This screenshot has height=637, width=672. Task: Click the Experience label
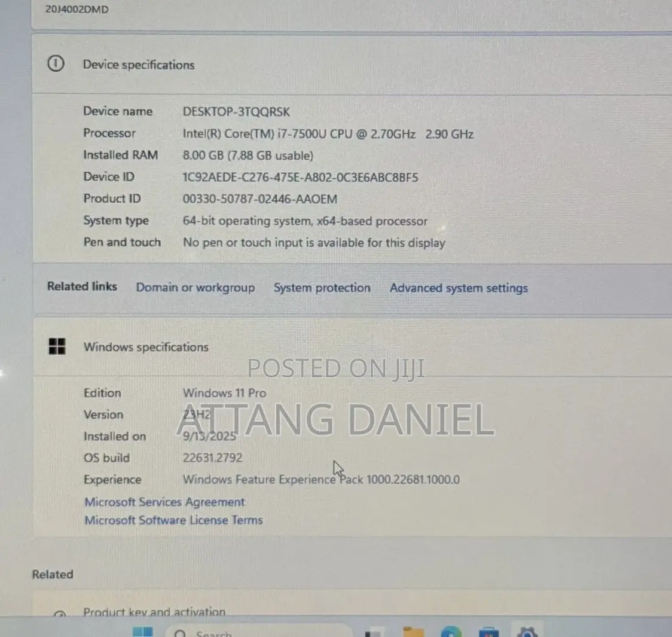(112, 480)
